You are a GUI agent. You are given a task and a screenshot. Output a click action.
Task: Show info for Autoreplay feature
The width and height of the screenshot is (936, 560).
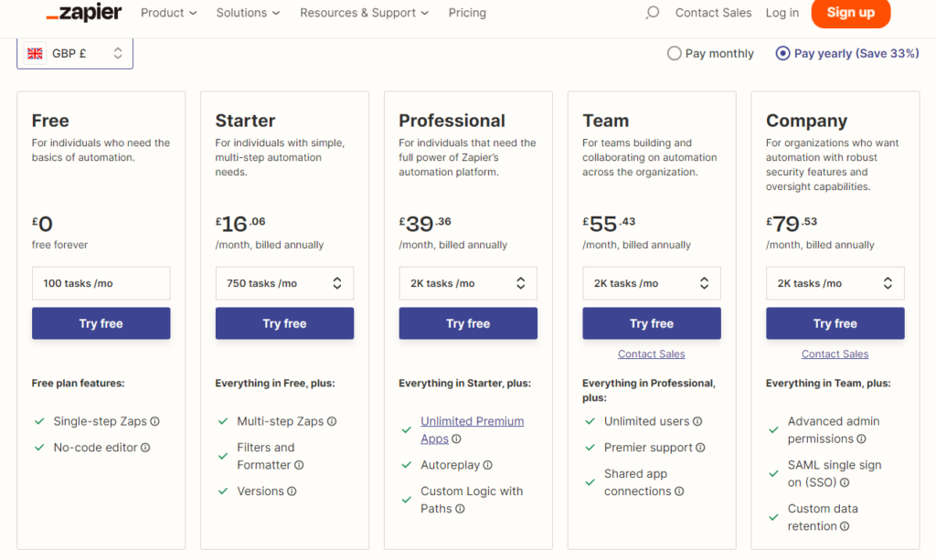coord(488,465)
